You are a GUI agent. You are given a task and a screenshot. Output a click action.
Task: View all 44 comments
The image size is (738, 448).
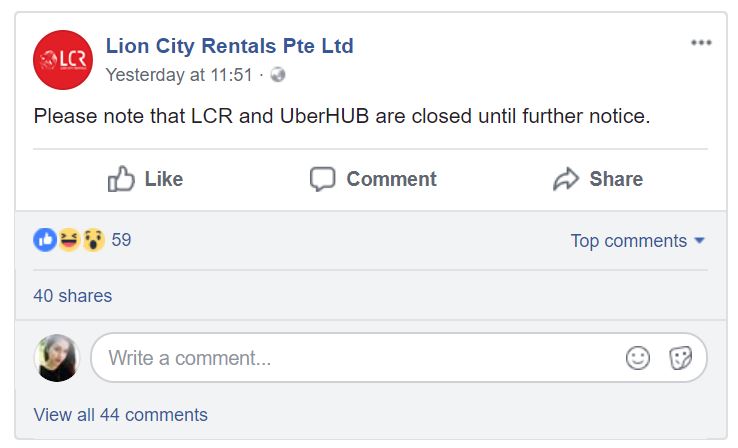tap(120, 415)
